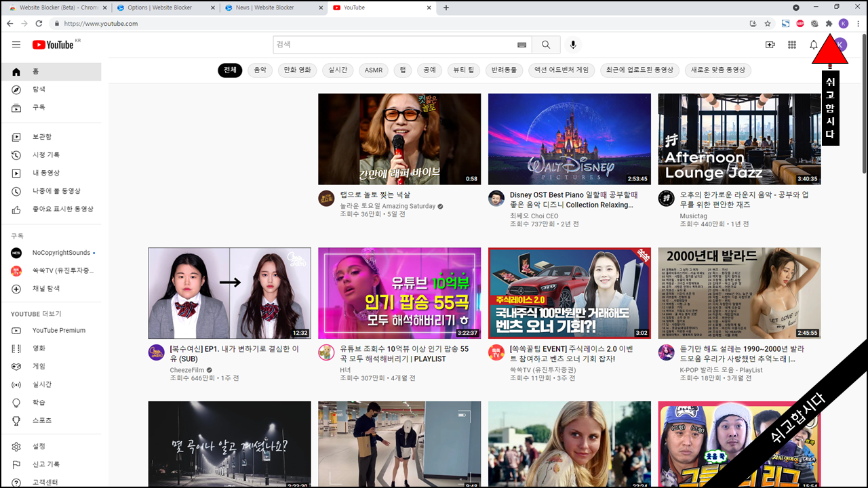Play the Walt Disney Pictures castle thumbnail
The width and height of the screenshot is (868, 488).
(570, 139)
